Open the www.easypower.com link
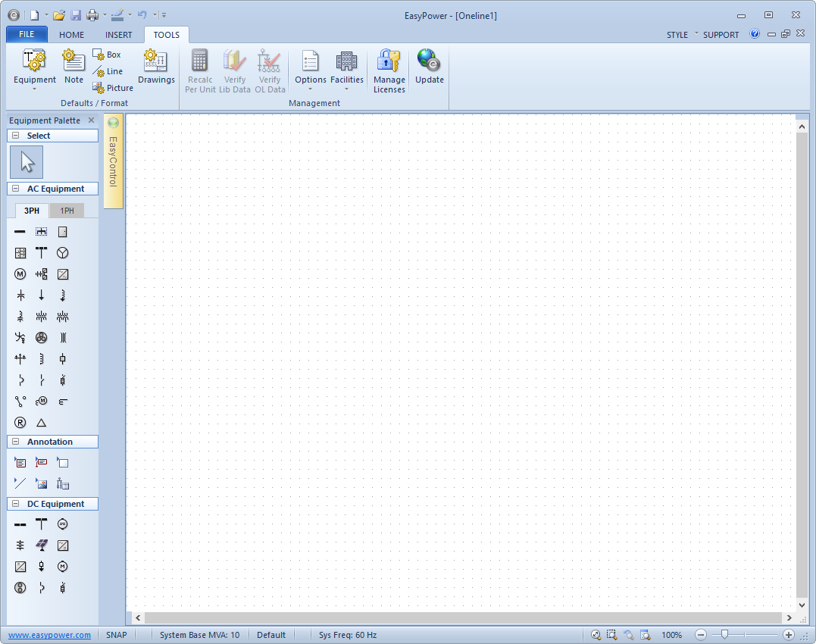 [49, 635]
